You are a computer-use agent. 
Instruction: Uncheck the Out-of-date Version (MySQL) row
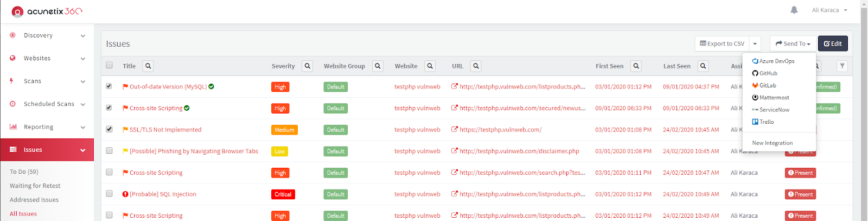point(109,86)
